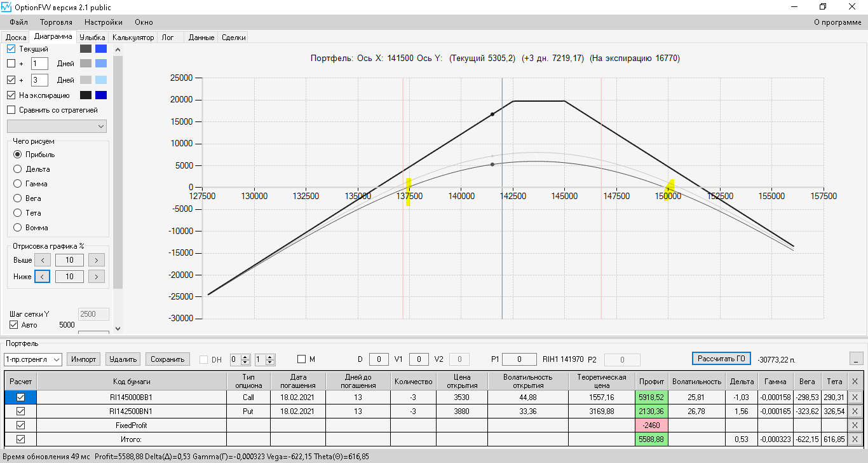Remove the RI142500BN1 position using its X
The image size is (868, 463).
pos(855,411)
